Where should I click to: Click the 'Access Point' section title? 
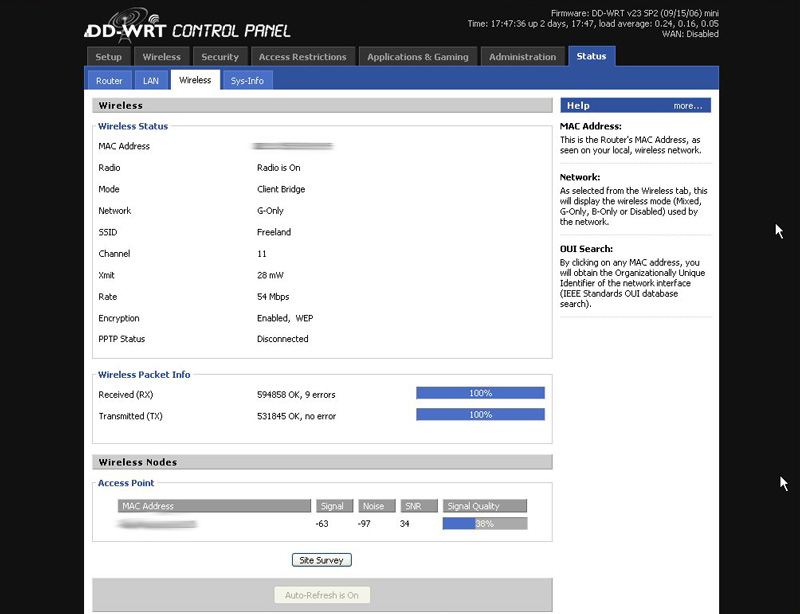(126, 483)
